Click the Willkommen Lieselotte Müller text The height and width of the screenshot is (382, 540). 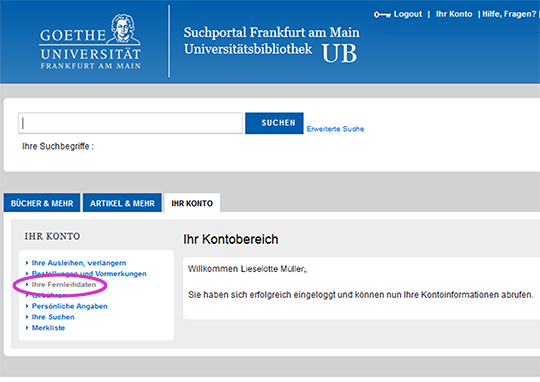pyautogui.click(x=247, y=269)
